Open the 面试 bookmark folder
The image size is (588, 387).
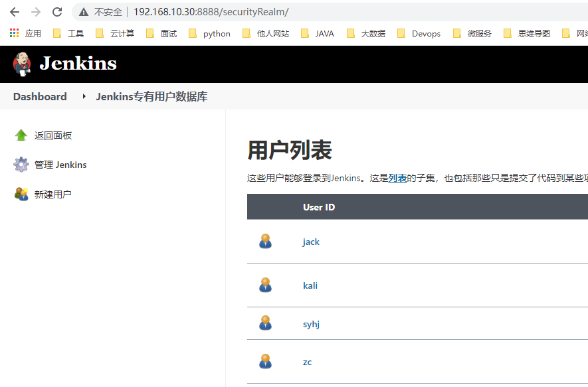pos(161,34)
